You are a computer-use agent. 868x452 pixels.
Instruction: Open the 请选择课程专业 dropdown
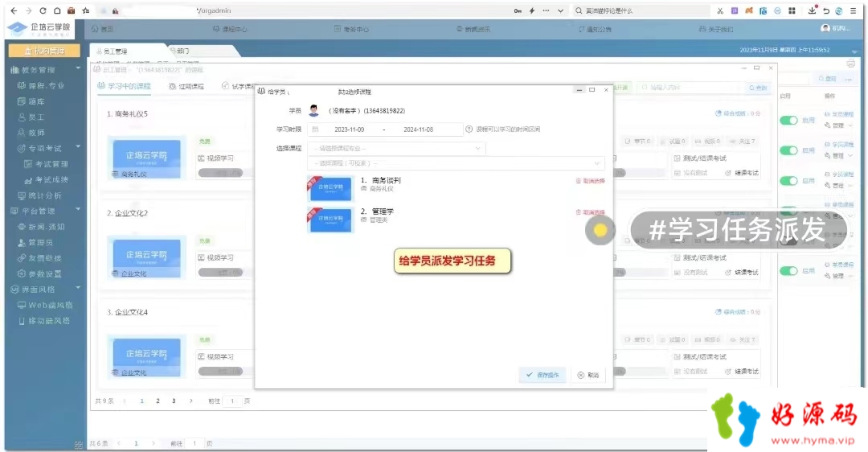click(x=396, y=149)
